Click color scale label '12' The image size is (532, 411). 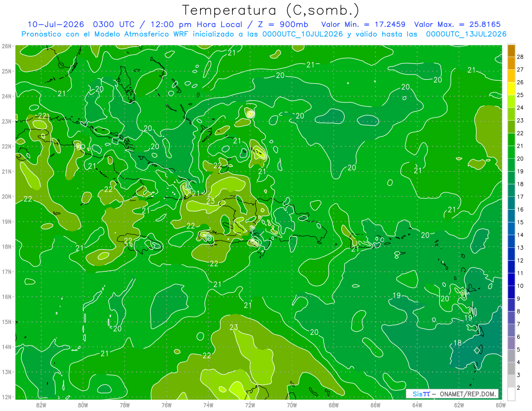click(x=520, y=260)
